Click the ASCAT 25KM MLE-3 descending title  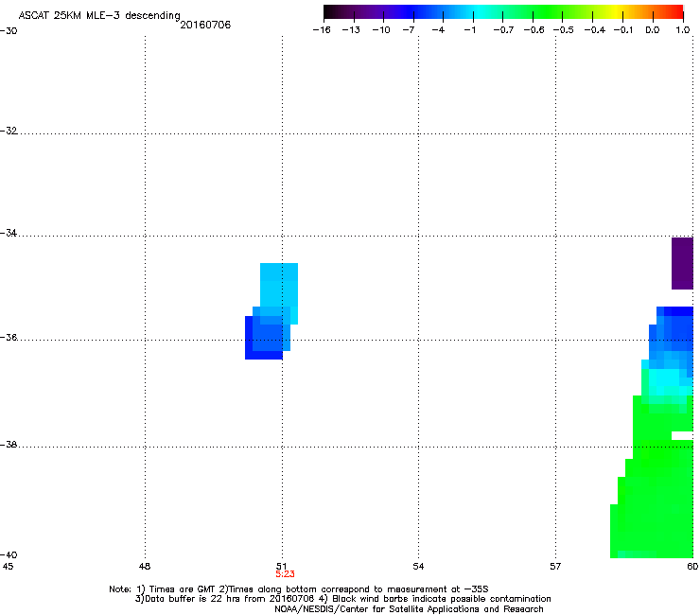[99, 15]
